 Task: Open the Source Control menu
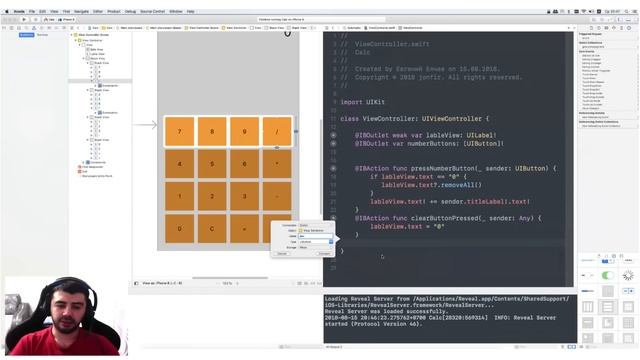152,11
